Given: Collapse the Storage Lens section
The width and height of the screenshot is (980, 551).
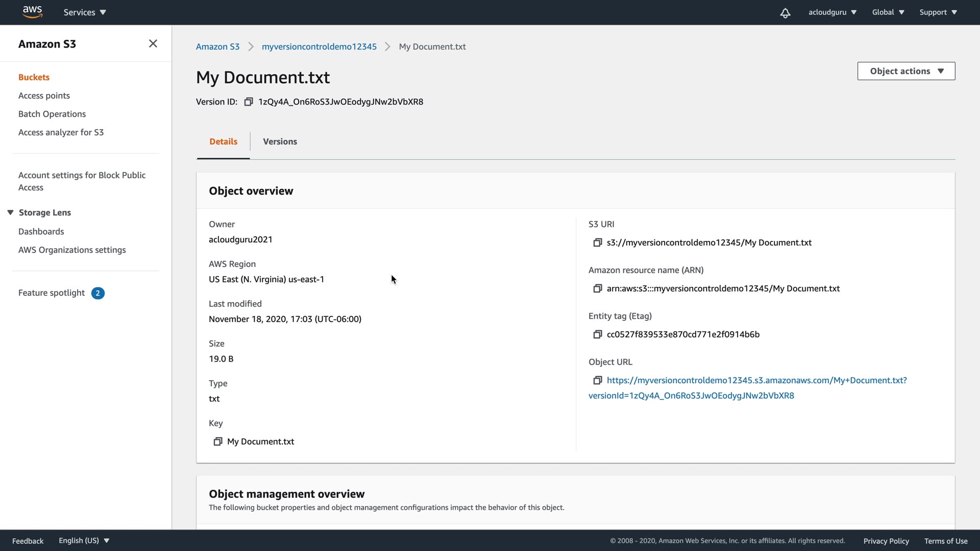Looking at the screenshot, I should click(10, 213).
